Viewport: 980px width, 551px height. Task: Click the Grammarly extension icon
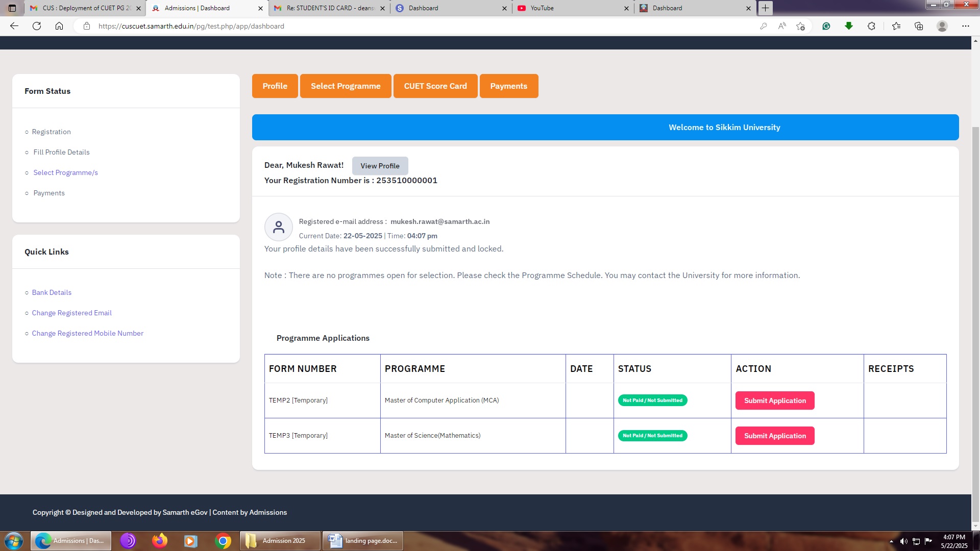pyautogui.click(x=826, y=26)
